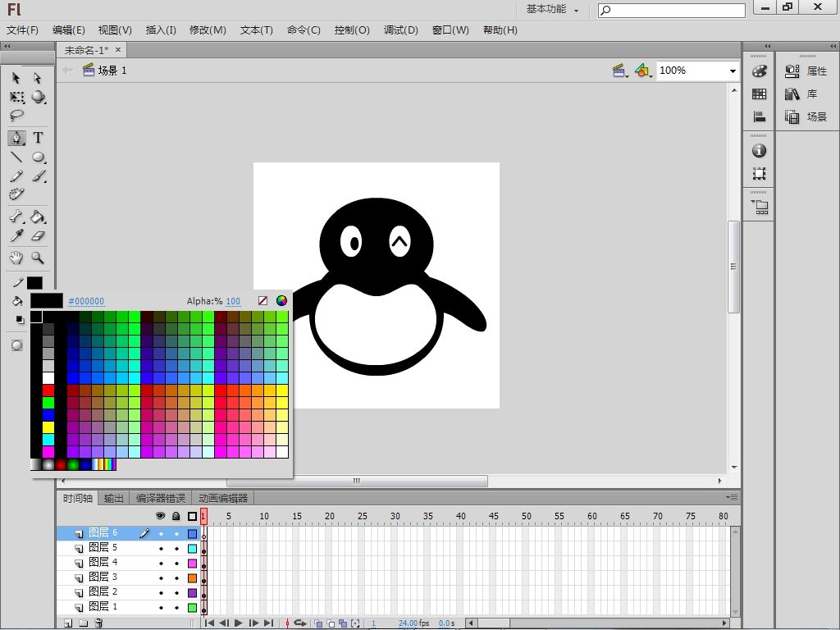This screenshot has width=840, height=630.
Task: Toggle the lock-all-layers header icon
Action: pos(176,516)
